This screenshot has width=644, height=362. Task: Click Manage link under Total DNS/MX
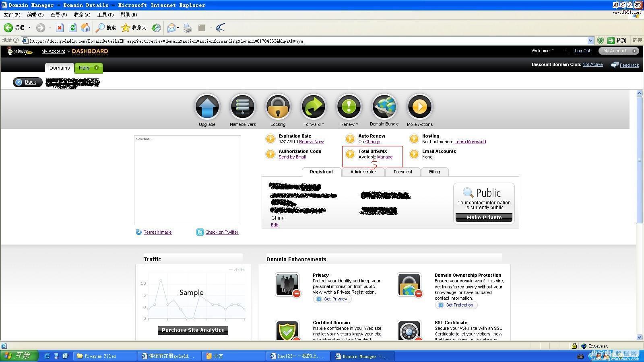coord(385,157)
